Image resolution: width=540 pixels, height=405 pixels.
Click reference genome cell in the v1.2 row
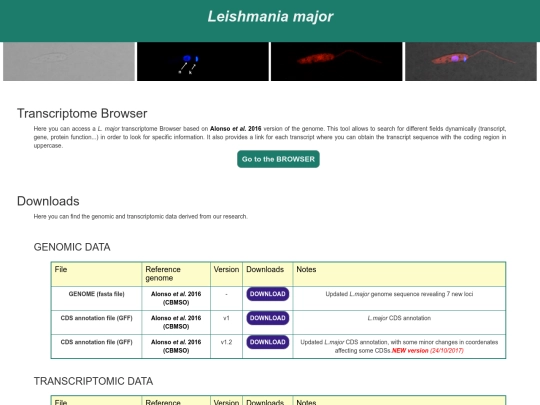click(x=176, y=346)
